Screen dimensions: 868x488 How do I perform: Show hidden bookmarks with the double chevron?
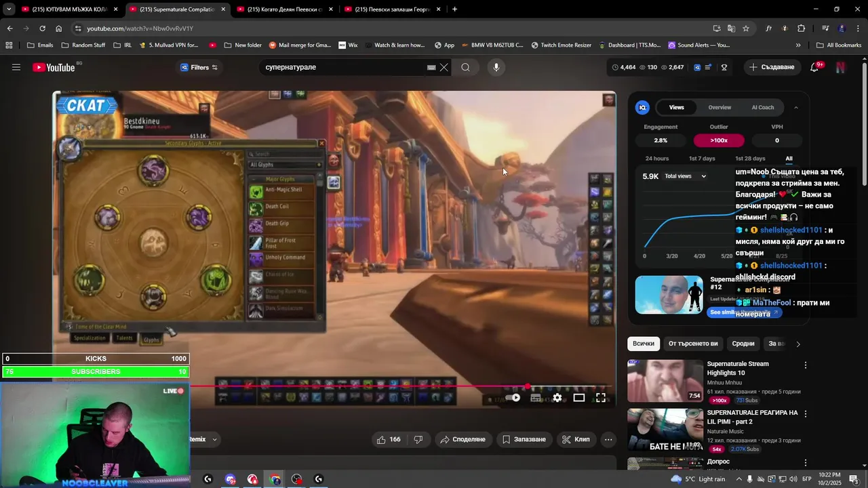pyautogui.click(x=798, y=45)
